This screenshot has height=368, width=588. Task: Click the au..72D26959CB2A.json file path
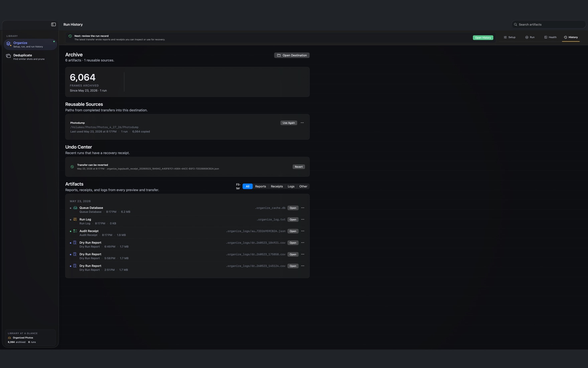[x=256, y=231]
